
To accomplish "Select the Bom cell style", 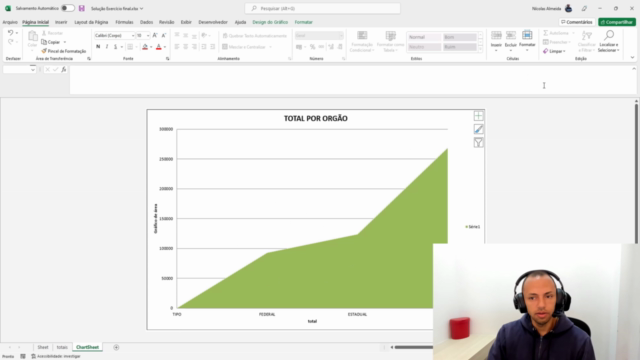I will click(460, 37).
